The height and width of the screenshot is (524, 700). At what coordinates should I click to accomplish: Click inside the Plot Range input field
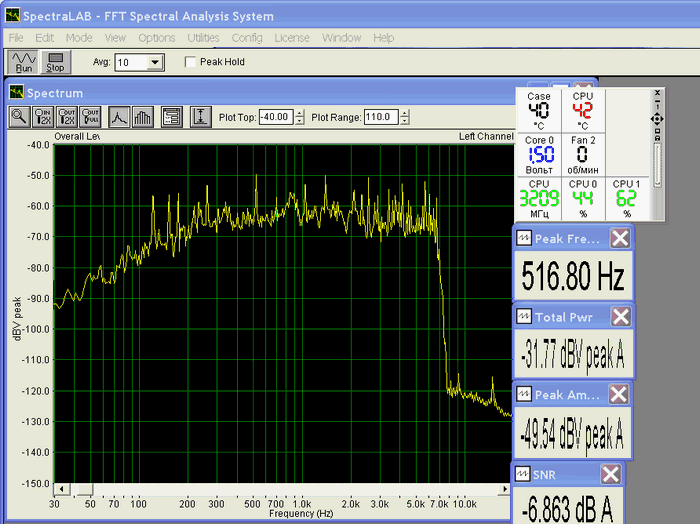(x=378, y=117)
